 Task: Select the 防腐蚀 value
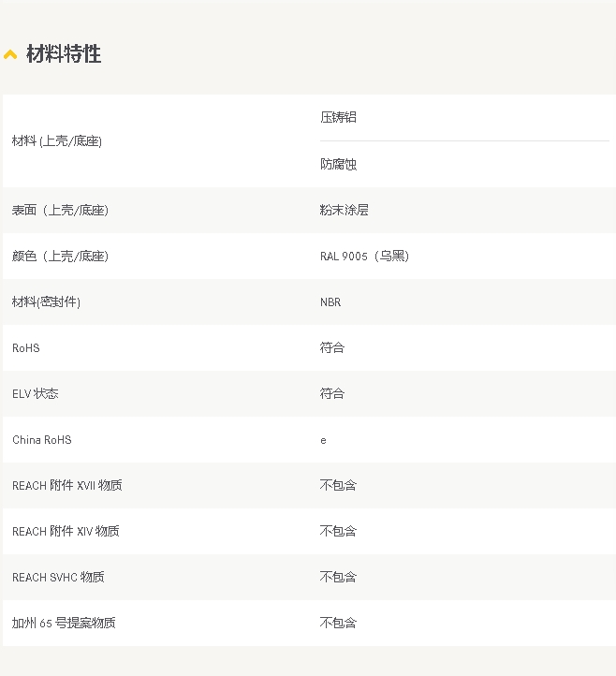[338, 164]
